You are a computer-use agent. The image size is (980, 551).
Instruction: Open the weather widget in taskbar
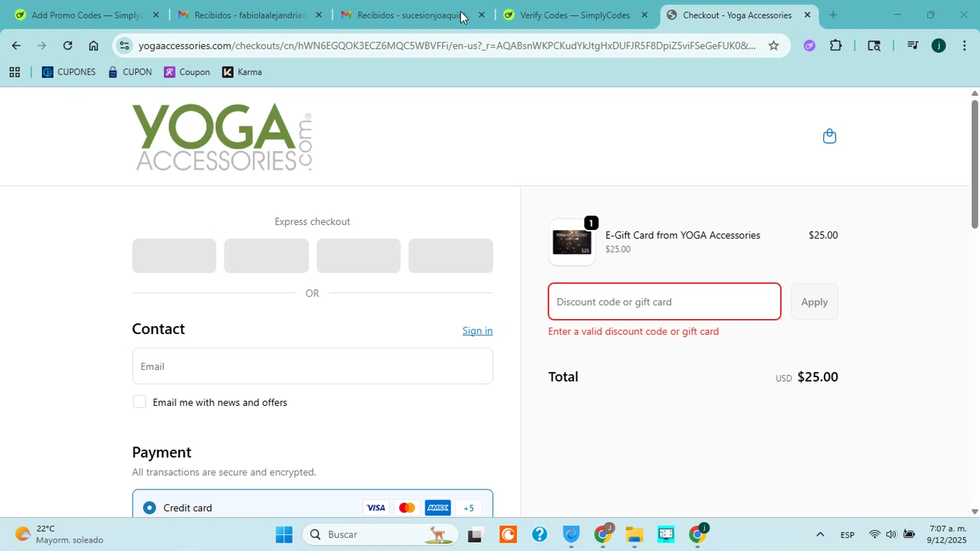[59, 535]
